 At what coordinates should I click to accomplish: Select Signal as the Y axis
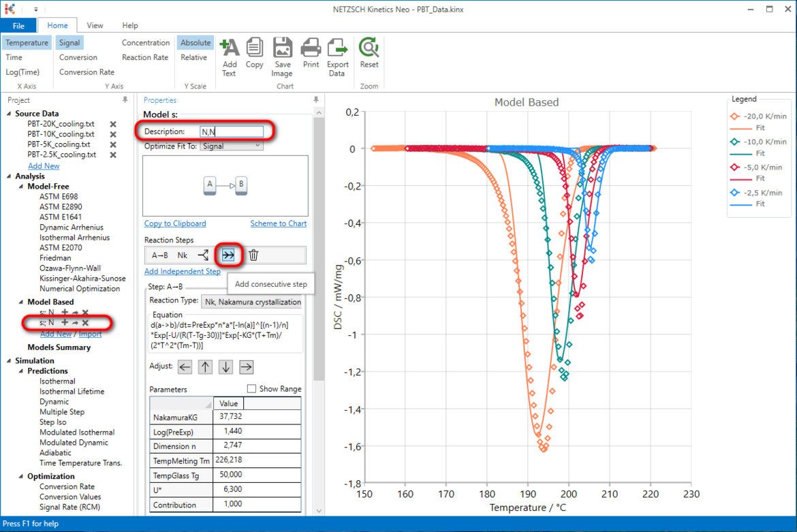(69, 43)
